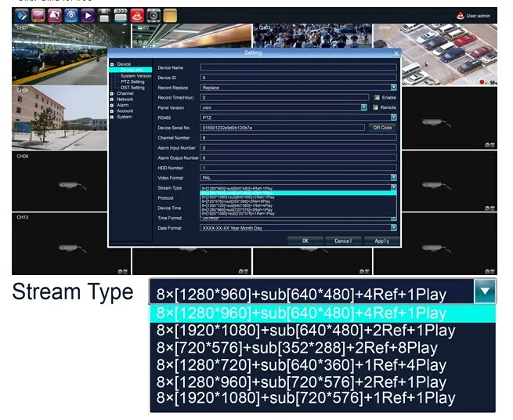The image size is (513, 420).
Task: Open PTZ Setting in the tree
Action: point(132,81)
